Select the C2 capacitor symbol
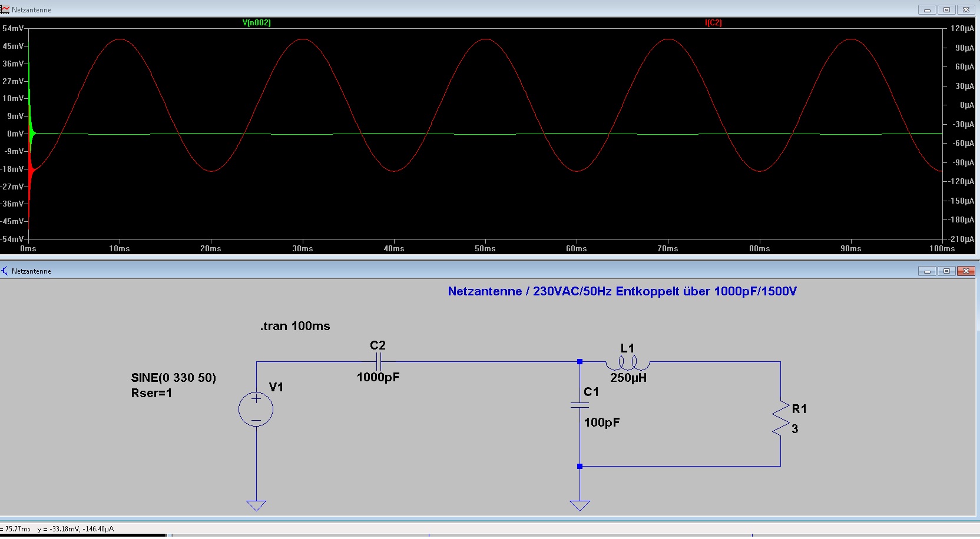980x539 pixels. tap(379, 361)
